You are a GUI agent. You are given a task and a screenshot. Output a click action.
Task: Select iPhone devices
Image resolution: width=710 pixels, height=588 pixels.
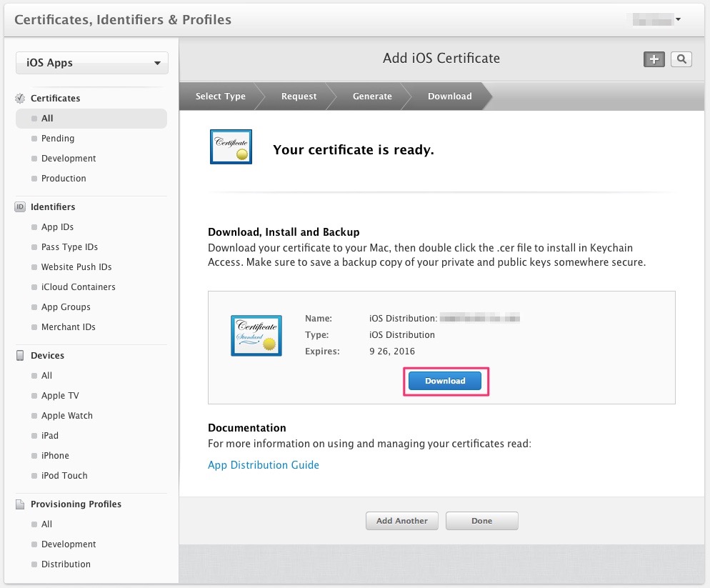55,455
